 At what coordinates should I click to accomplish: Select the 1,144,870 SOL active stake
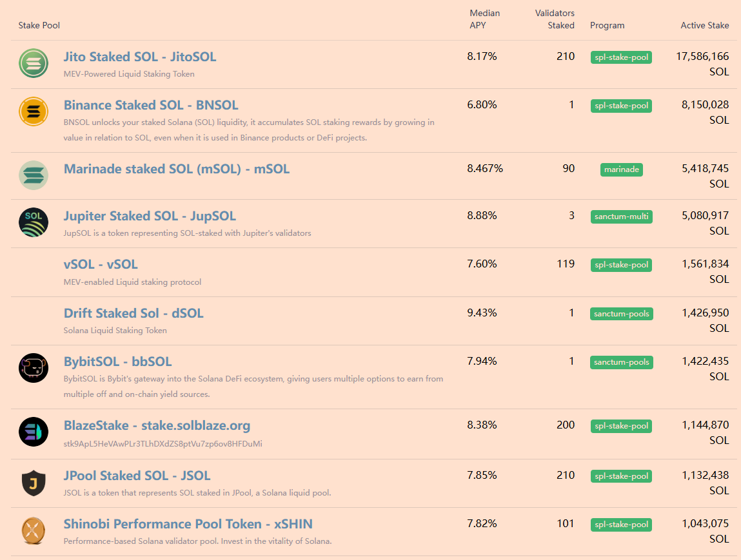tap(705, 432)
